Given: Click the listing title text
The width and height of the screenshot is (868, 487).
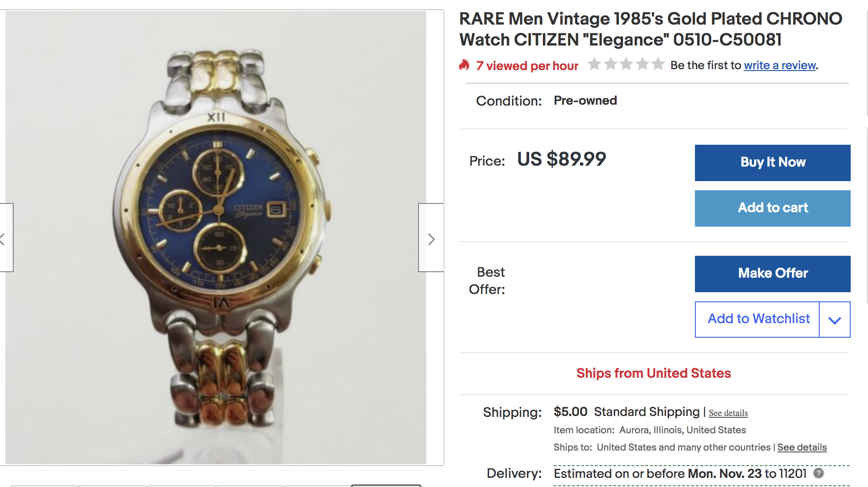Looking at the screenshot, I should click(x=650, y=29).
